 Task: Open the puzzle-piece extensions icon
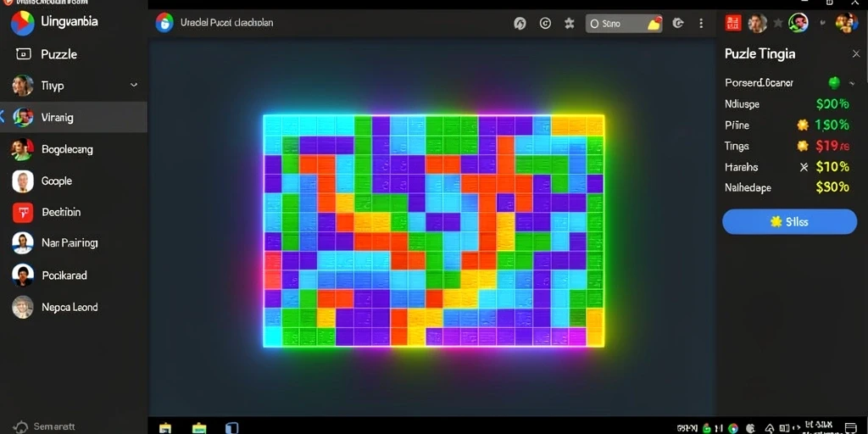point(570,23)
